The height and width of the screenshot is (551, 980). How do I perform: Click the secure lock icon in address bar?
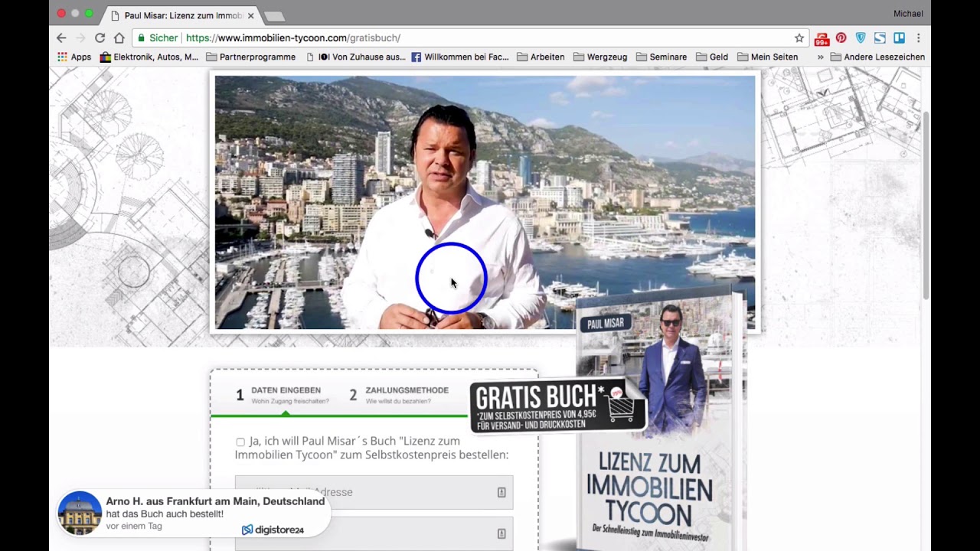tap(141, 37)
